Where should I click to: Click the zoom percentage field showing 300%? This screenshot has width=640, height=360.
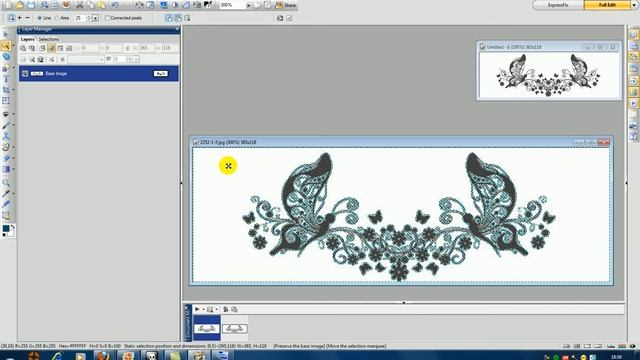point(233,5)
